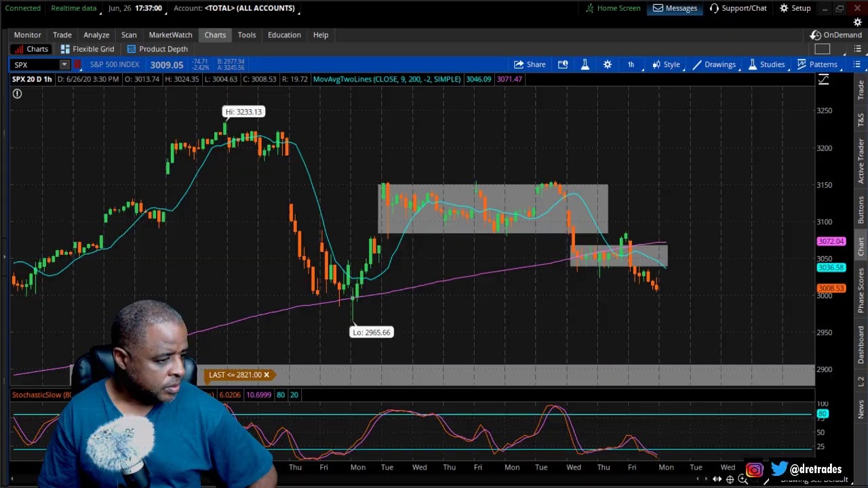Select the Flexible Grid subtab
868x488 pixels.
pyautogui.click(x=87, y=49)
